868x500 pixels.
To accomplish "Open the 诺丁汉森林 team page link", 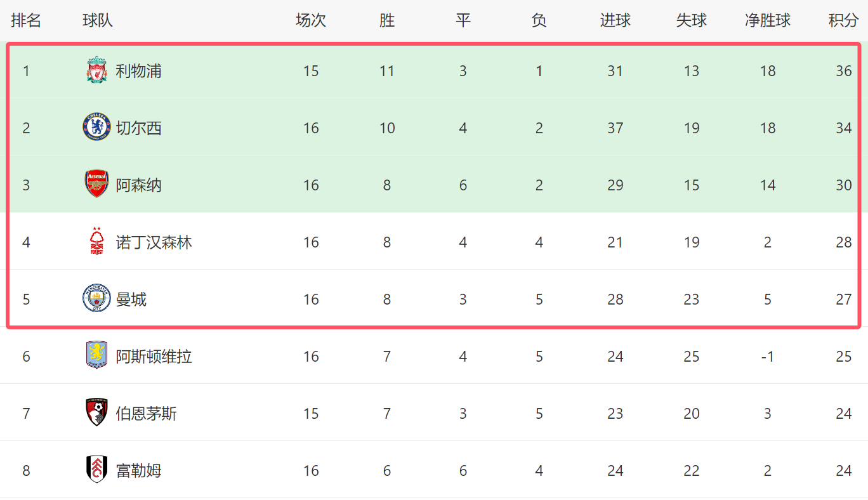I will pyautogui.click(x=154, y=242).
